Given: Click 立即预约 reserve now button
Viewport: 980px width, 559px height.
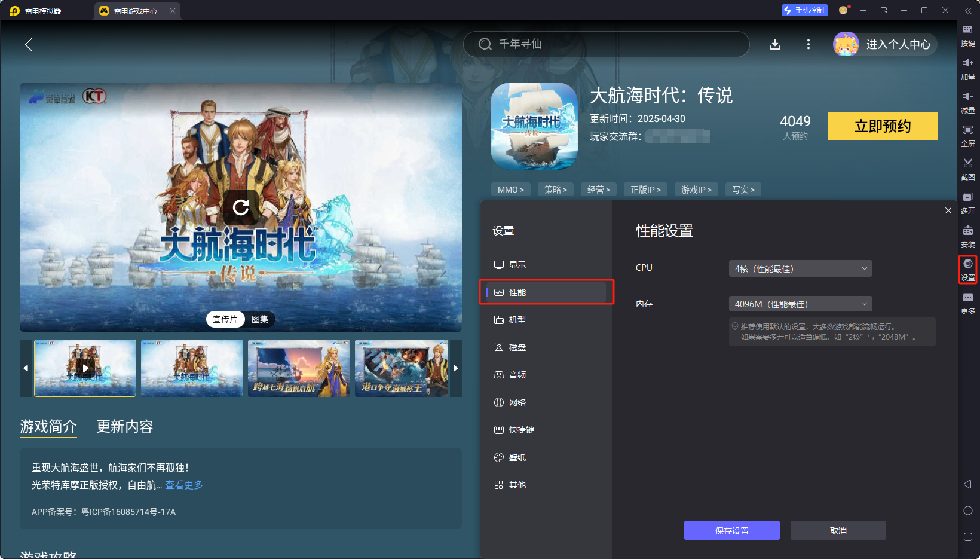Looking at the screenshot, I should (883, 126).
